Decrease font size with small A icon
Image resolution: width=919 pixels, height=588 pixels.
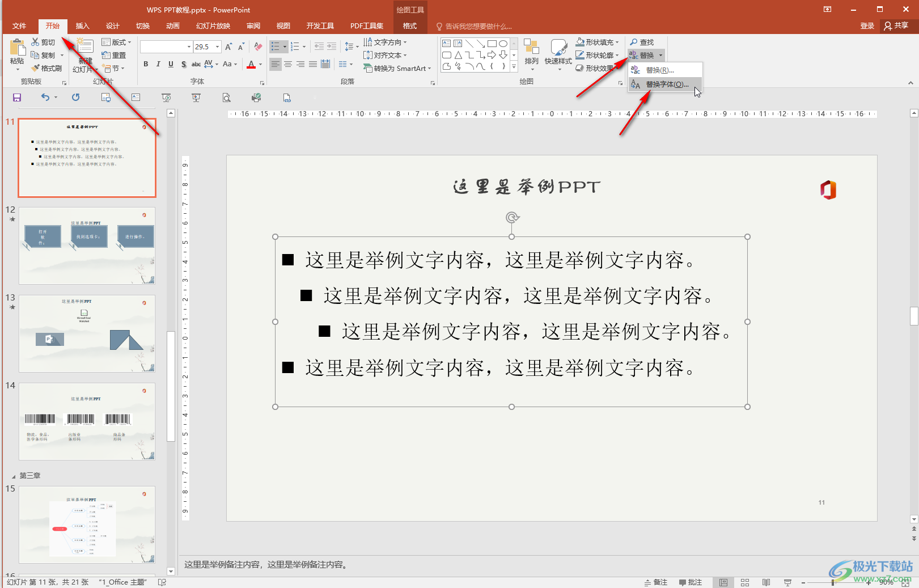click(242, 46)
